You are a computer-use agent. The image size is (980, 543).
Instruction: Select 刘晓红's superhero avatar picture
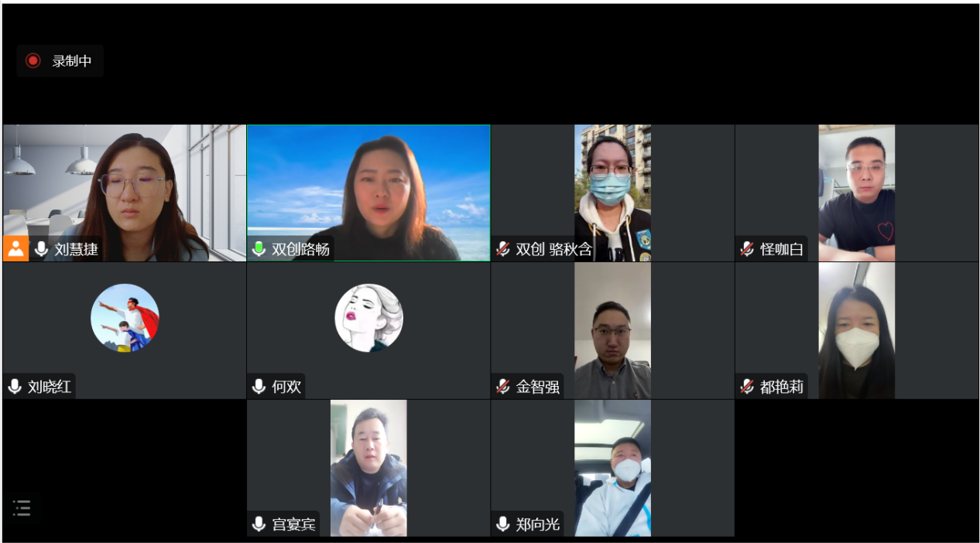(125, 318)
